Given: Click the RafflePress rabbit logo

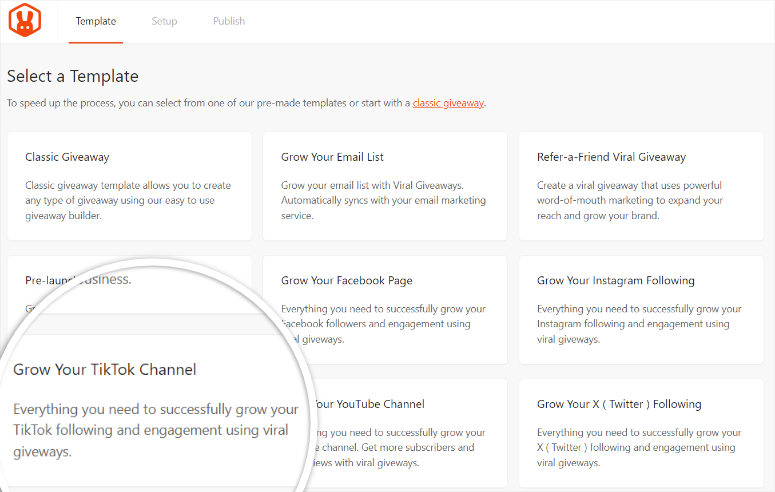Looking at the screenshot, I should coord(25,20).
